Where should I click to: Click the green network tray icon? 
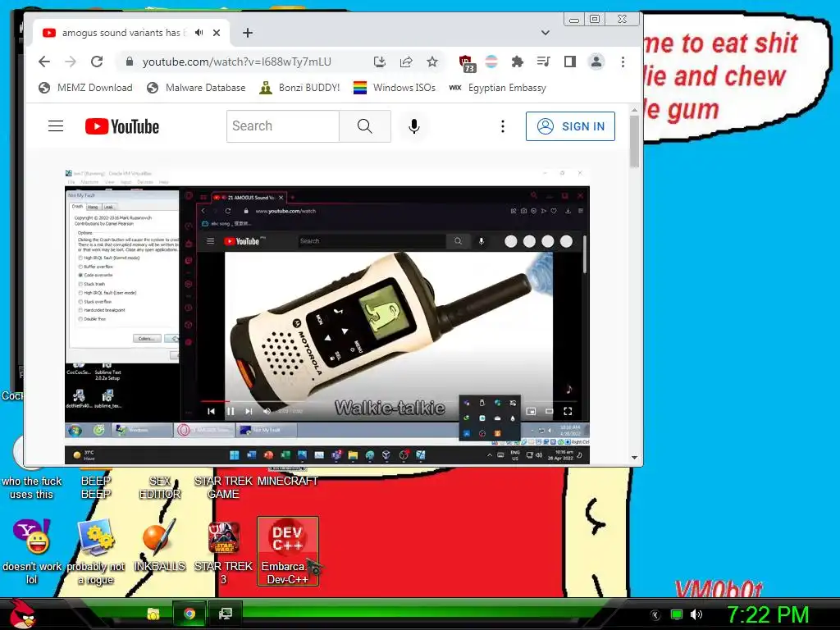677,614
